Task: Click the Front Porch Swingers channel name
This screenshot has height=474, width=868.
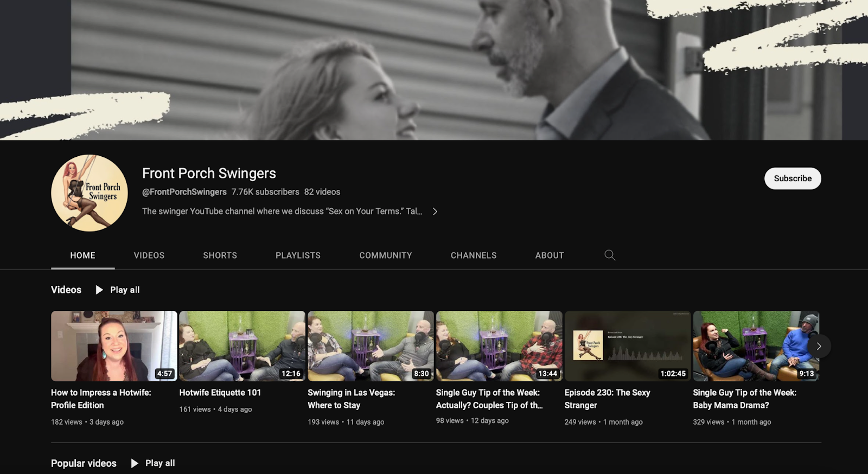Action: (209, 174)
